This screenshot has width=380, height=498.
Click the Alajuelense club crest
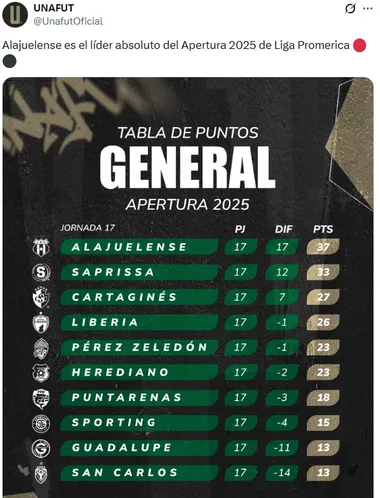click(x=41, y=247)
